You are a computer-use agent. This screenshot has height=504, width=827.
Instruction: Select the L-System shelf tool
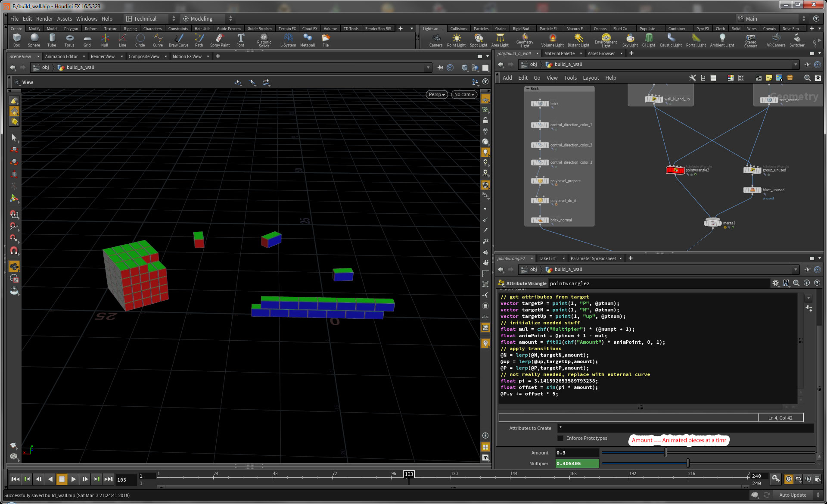(288, 40)
